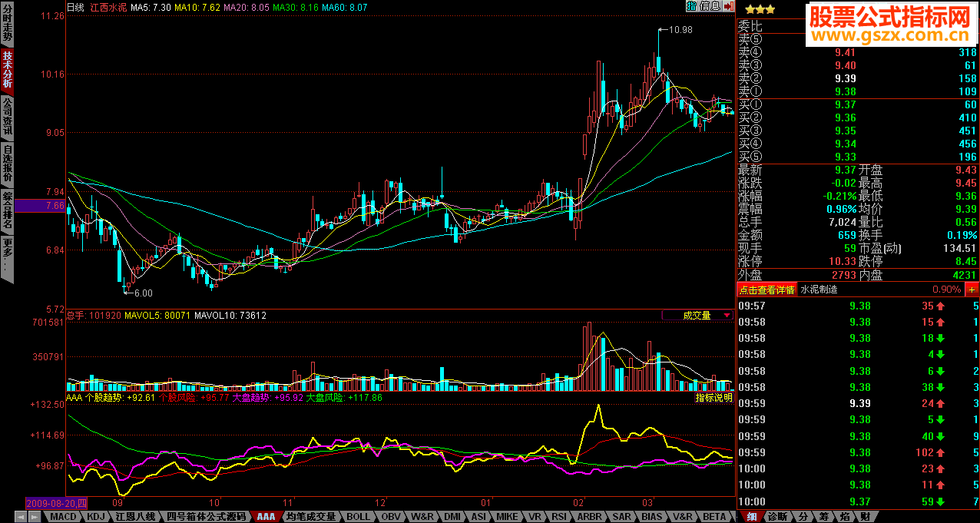Click the 2009-08-20 date marker

coord(56,502)
